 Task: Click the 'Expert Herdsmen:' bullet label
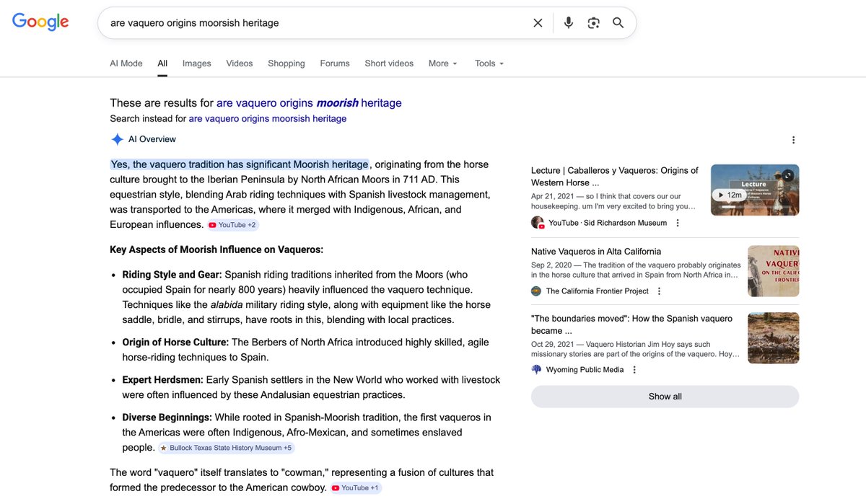(x=162, y=379)
